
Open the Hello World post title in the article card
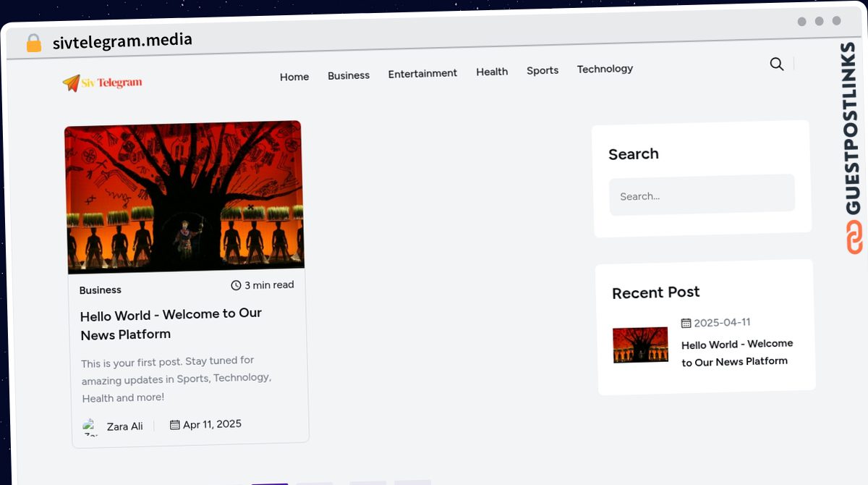[x=171, y=324]
